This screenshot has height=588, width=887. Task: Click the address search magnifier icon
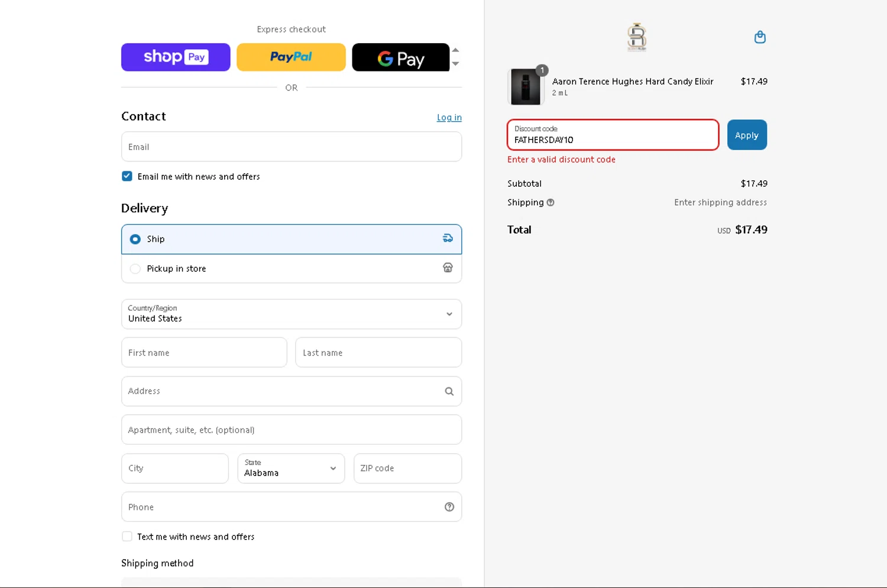449,391
